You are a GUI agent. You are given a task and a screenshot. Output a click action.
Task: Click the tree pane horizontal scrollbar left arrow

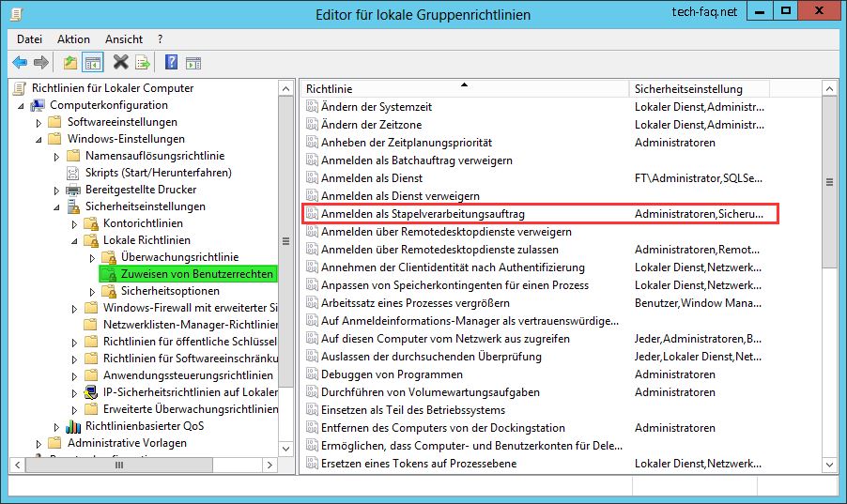17,465
